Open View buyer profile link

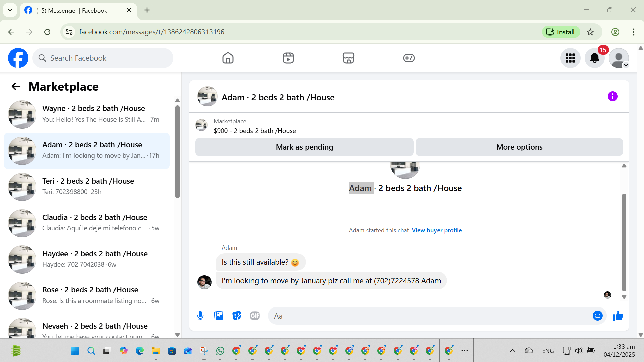436,230
